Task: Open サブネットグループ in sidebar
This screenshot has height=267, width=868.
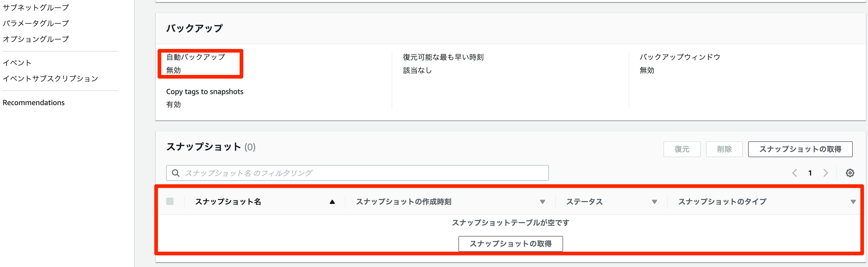Action: 36,7
